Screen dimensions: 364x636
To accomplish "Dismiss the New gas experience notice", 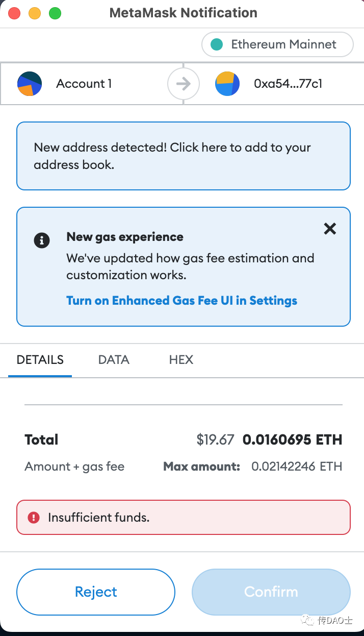I will click(330, 229).
